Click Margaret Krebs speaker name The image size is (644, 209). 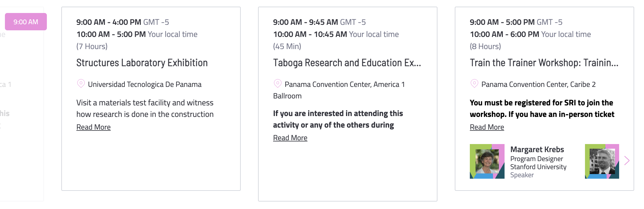[537, 149]
